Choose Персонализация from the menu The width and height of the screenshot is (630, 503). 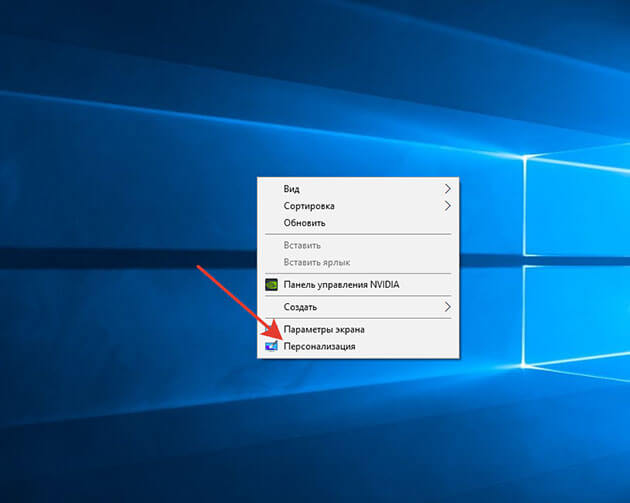(x=358, y=346)
